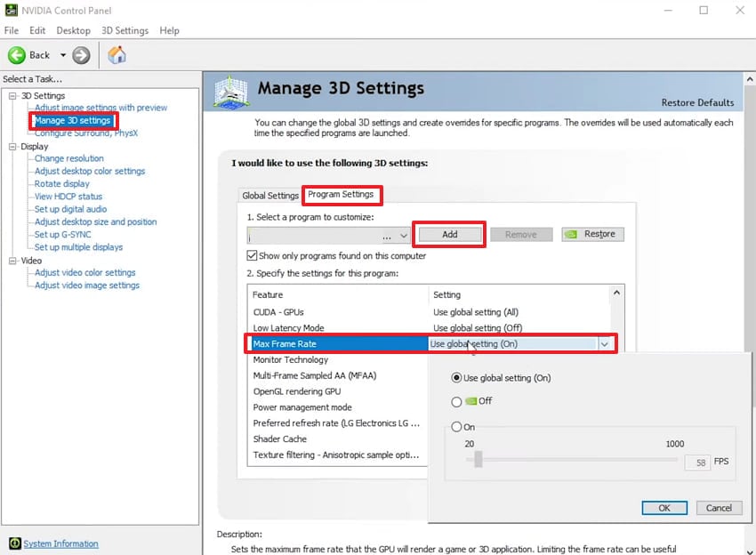The width and height of the screenshot is (756, 555).
Task: Click the settings list scroll up arrow
Action: tap(616, 293)
